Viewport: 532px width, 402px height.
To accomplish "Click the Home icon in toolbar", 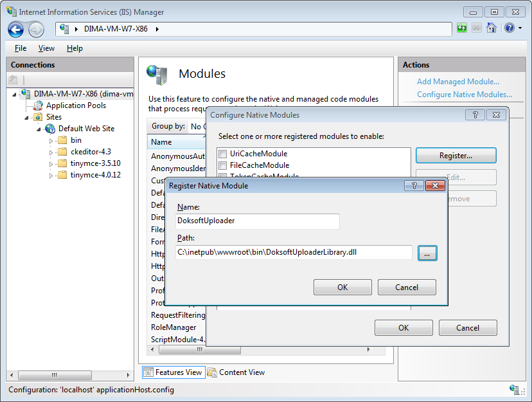I will (x=492, y=28).
